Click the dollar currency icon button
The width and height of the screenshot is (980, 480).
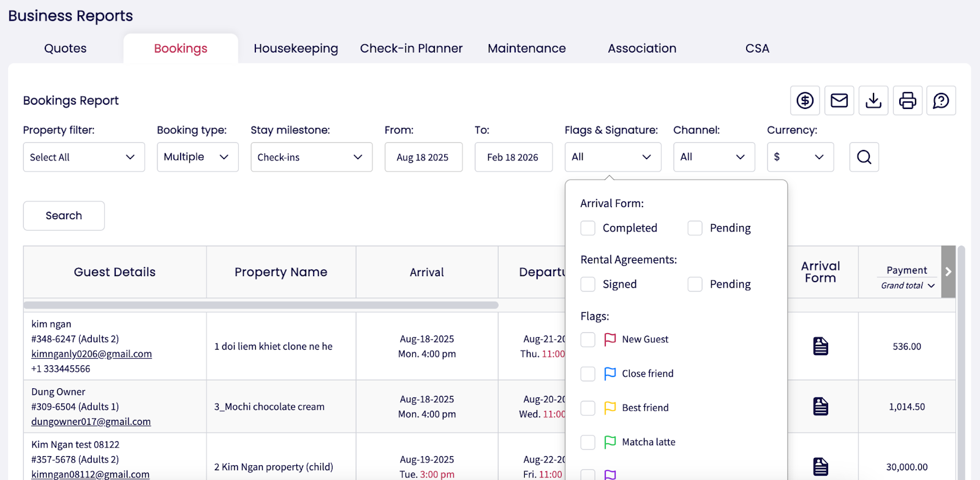(805, 100)
